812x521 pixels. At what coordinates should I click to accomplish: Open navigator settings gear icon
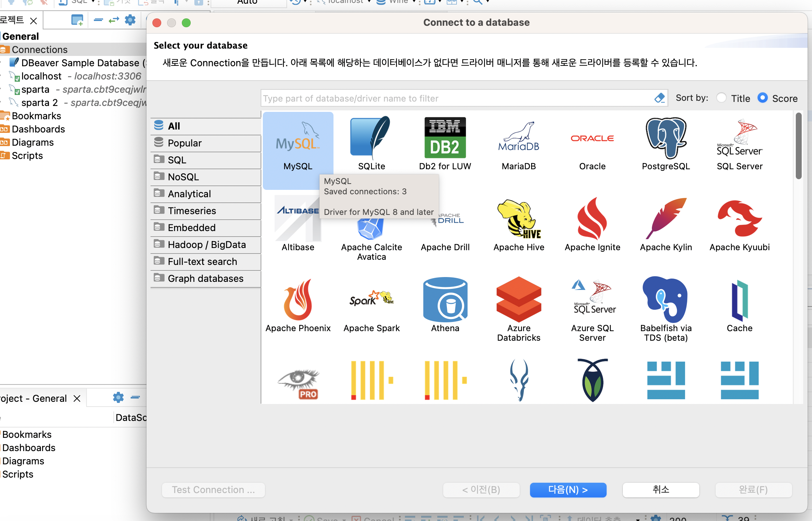click(130, 20)
